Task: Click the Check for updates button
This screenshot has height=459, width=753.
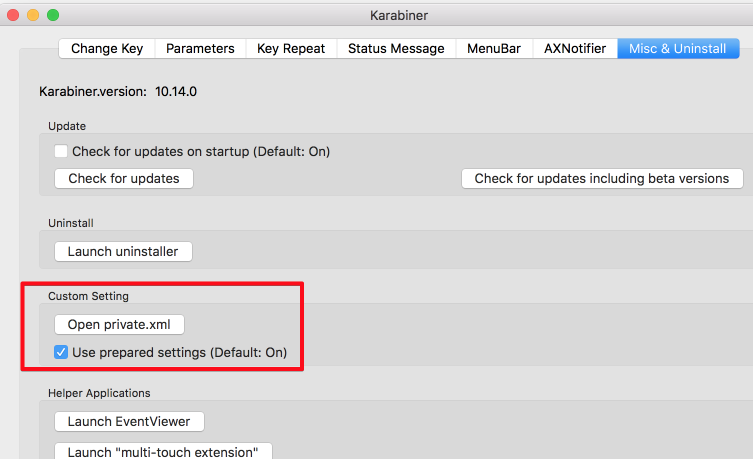Action: point(124,178)
